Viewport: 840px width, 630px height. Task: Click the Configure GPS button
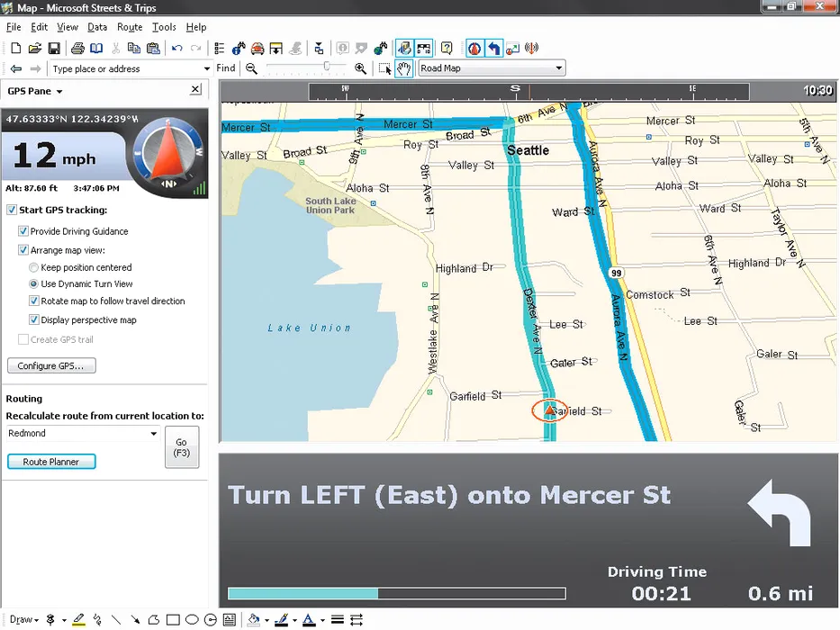[51, 366]
